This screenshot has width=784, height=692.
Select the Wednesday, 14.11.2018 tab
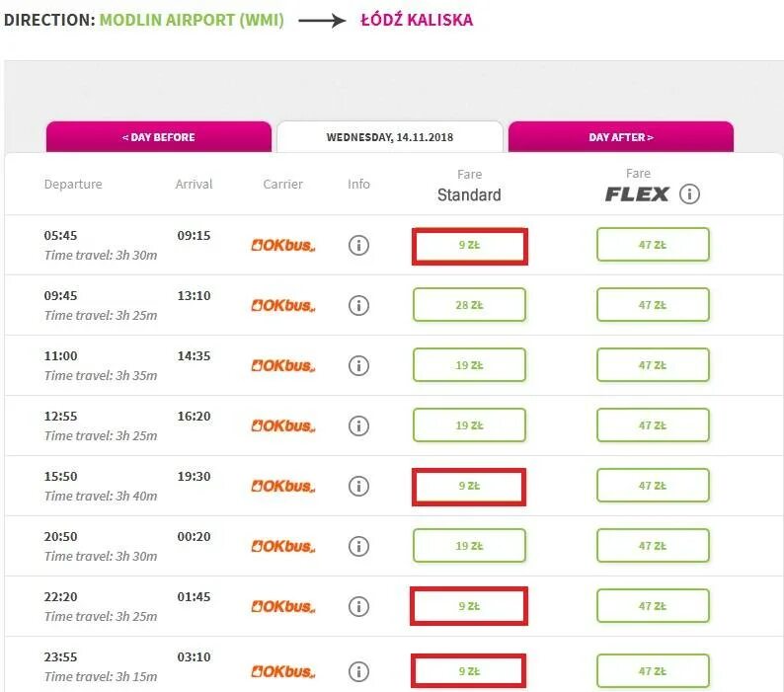pos(389,137)
